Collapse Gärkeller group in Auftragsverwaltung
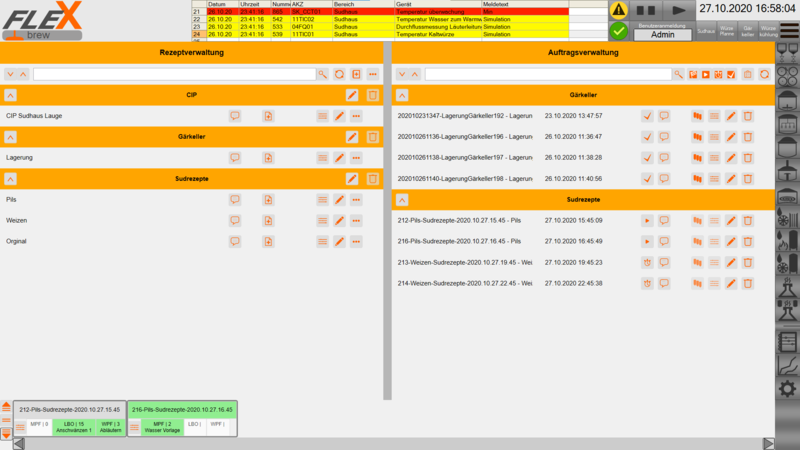The height and width of the screenshot is (450, 800). [403, 95]
